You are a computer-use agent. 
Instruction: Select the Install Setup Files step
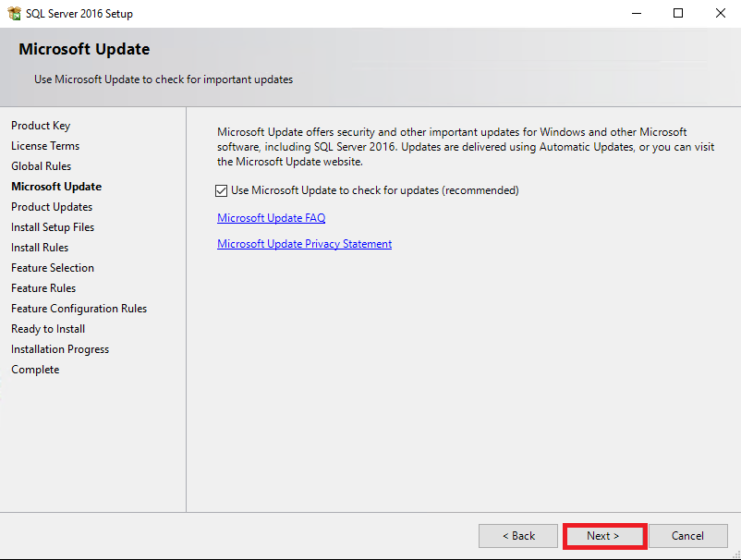pyautogui.click(x=53, y=227)
